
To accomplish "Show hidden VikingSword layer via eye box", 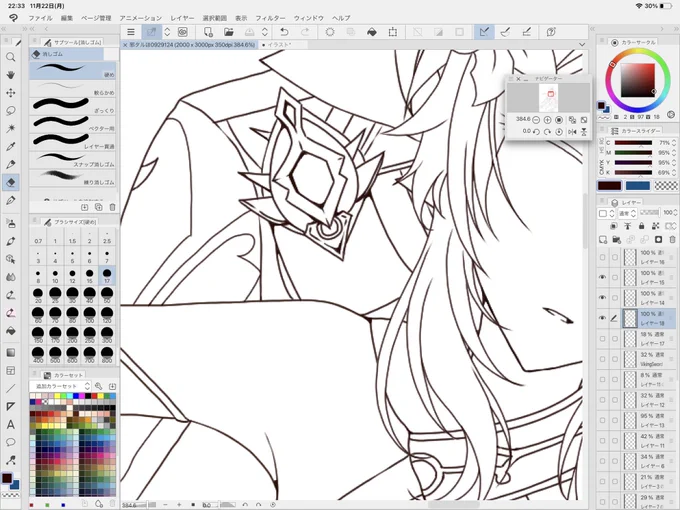I will tap(602, 359).
